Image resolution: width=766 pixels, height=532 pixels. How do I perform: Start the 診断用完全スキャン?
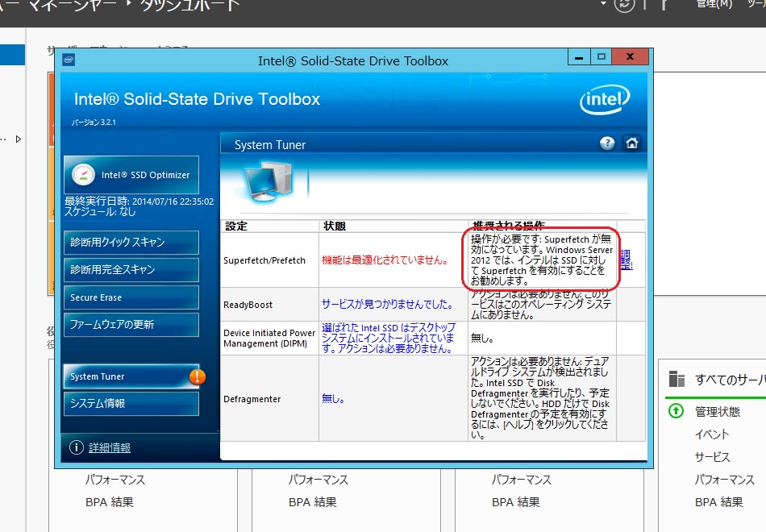click(x=131, y=270)
